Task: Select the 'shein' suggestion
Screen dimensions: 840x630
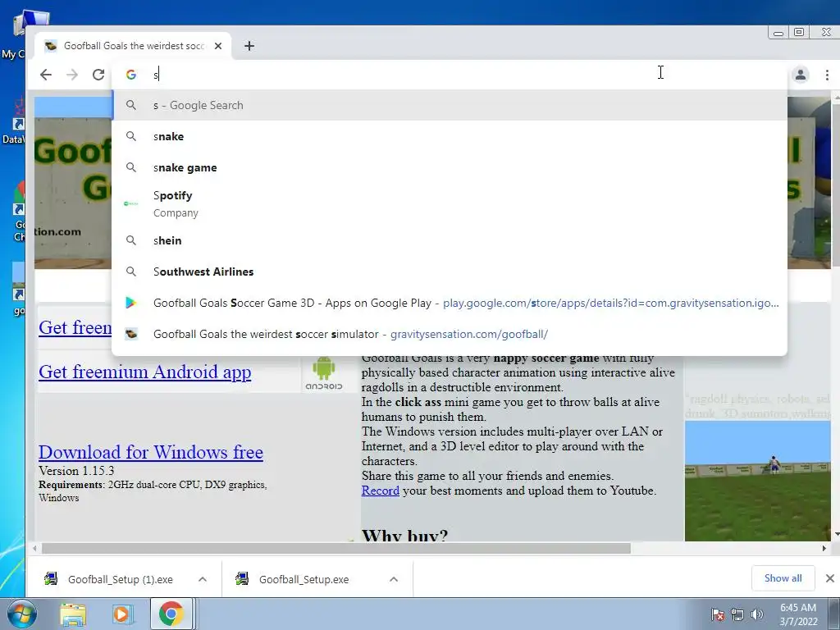Action: [x=450, y=240]
